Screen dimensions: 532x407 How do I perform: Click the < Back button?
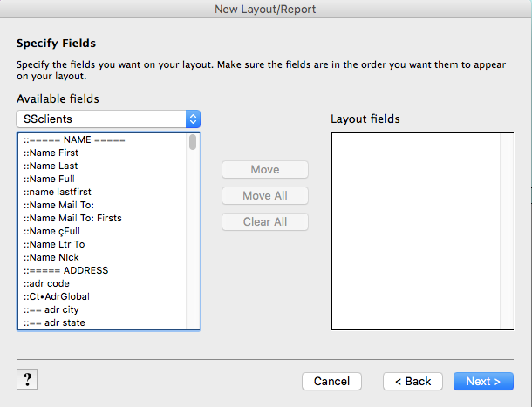coord(413,381)
